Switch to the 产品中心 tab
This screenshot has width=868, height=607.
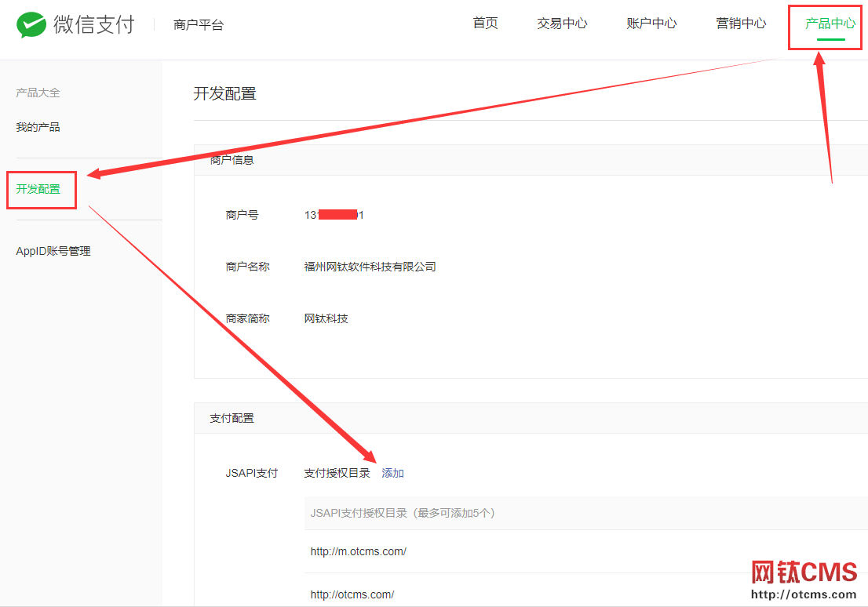tap(824, 24)
